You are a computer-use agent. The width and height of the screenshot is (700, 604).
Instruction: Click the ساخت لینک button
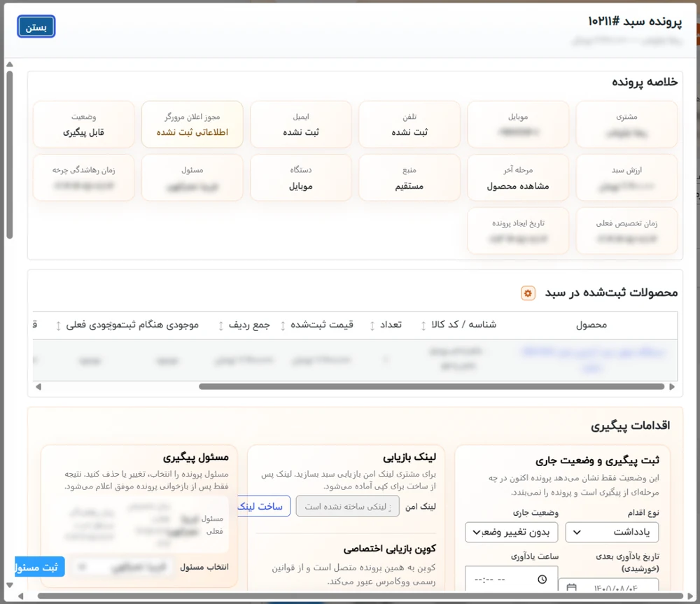(x=263, y=506)
